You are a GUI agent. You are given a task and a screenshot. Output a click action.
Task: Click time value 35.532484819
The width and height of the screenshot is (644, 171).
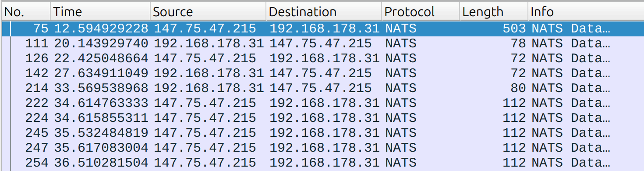(101, 133)
